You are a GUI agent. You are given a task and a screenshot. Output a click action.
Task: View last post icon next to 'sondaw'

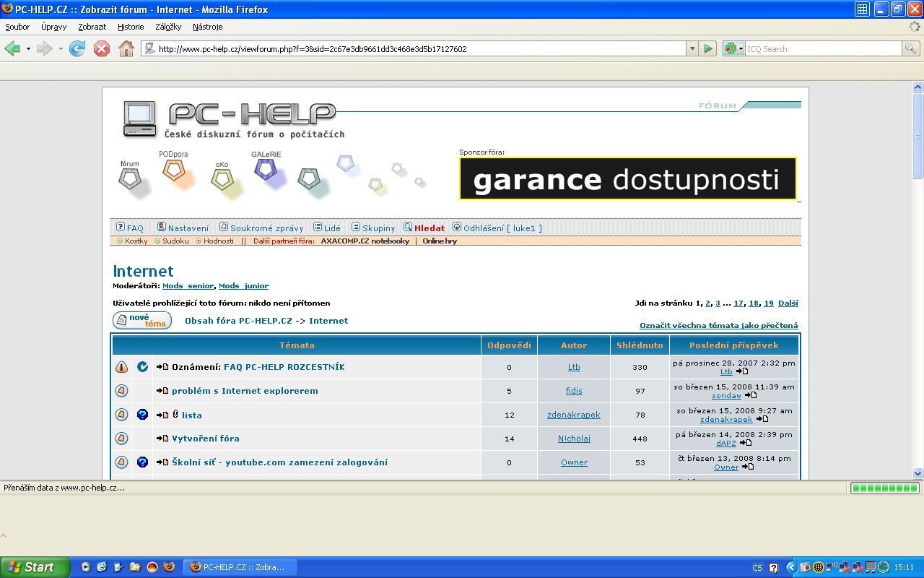[751, 396]
